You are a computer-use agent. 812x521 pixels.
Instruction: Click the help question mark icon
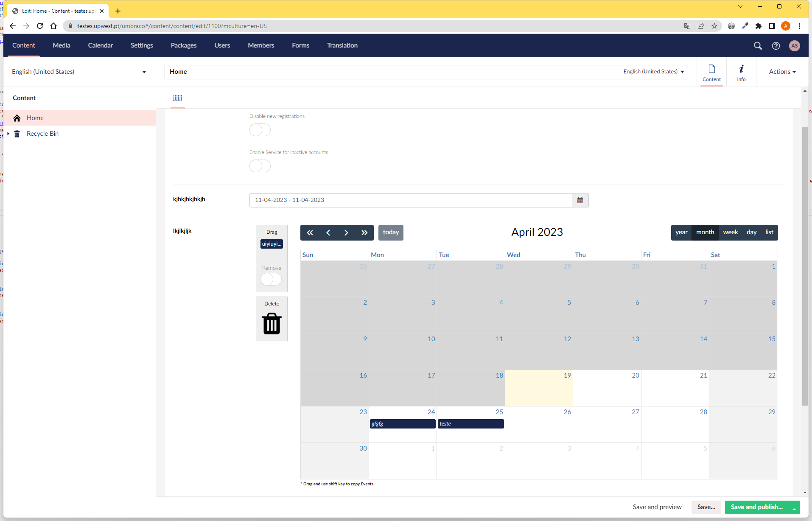[x=776, y=46]
